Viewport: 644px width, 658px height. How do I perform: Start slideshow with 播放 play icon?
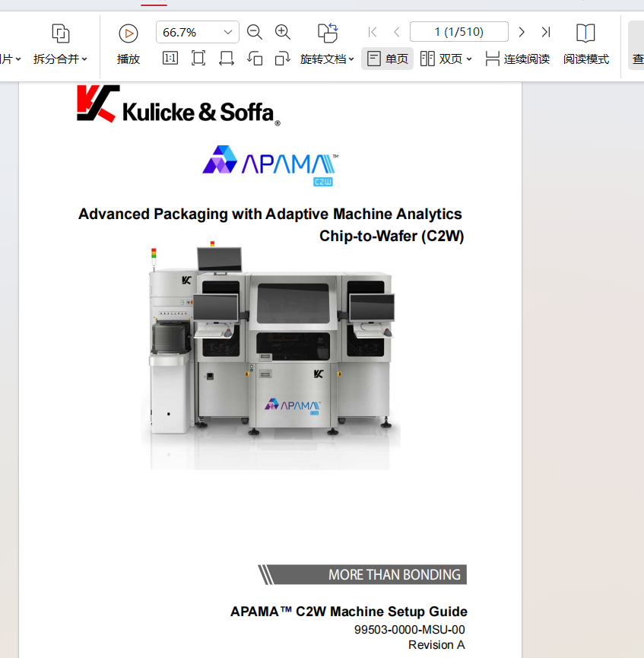point(128,33)
